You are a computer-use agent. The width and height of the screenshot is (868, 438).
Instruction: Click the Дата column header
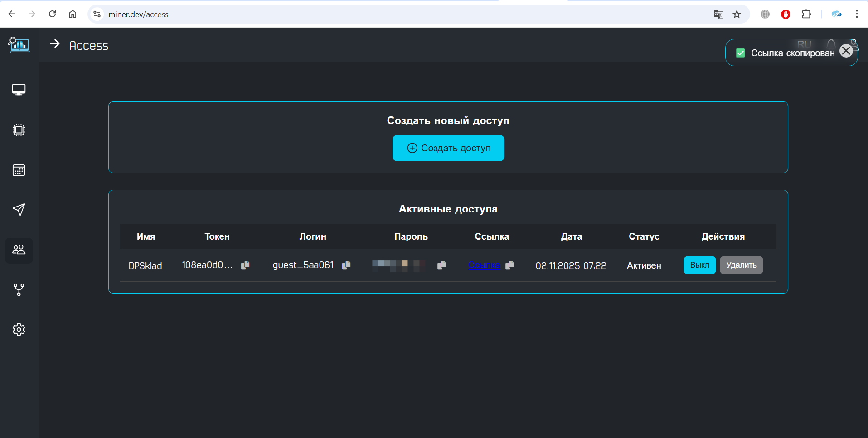(x=572, y=236)
